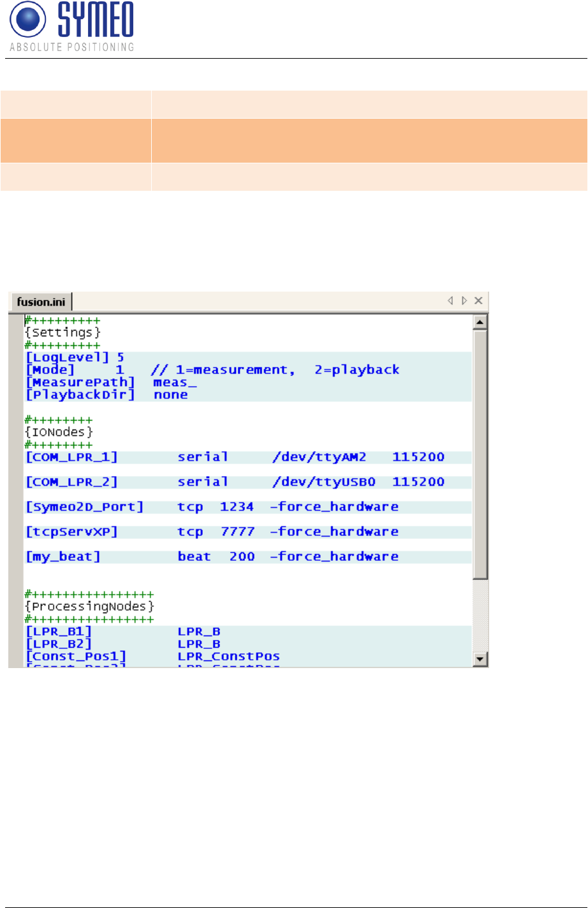Click the [COM_LPR_1] entry
588x908 pixels.
pos(71,457)
